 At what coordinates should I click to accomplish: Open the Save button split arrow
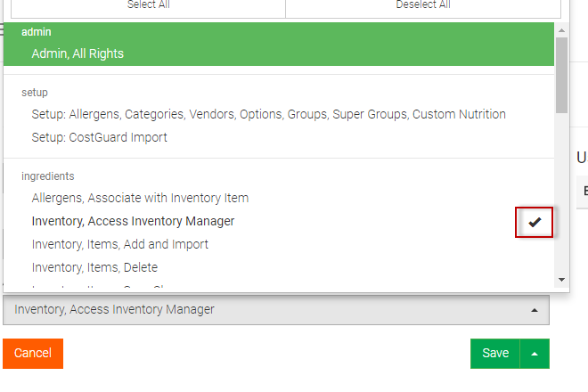(535, 354)
